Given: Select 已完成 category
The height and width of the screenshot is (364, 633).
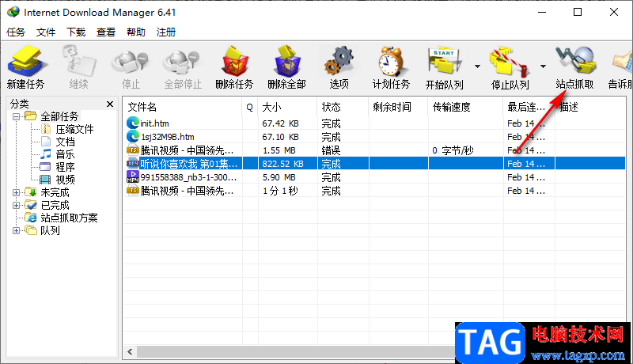Looking at the screenshot, I should coord(55,205).
